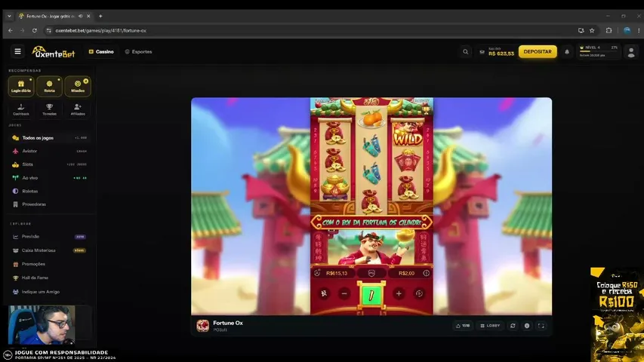Screen dimensions: 644x362
Task: Switch to the Cassino tab
Action: click(x=101, y=52)
